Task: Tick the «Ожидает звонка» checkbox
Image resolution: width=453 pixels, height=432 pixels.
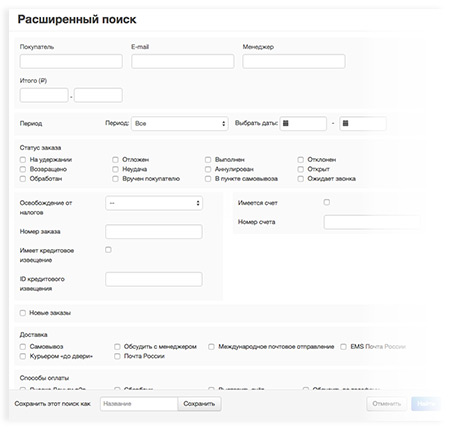Action: pos(301,179)
